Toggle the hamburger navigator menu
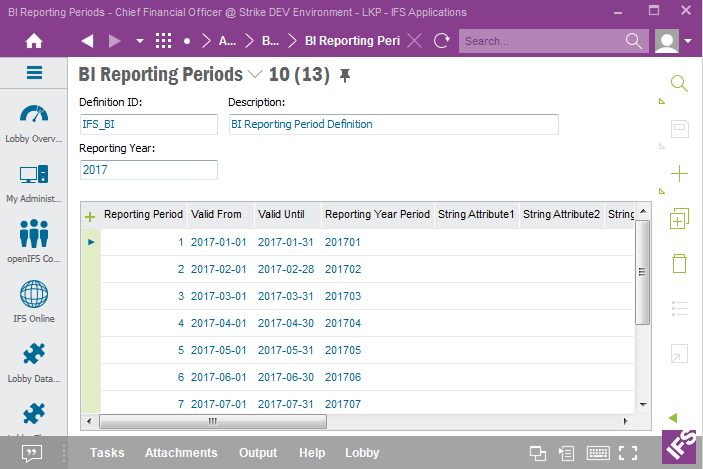The height and width of the screenshot is (469, 703). click(34, 73)
